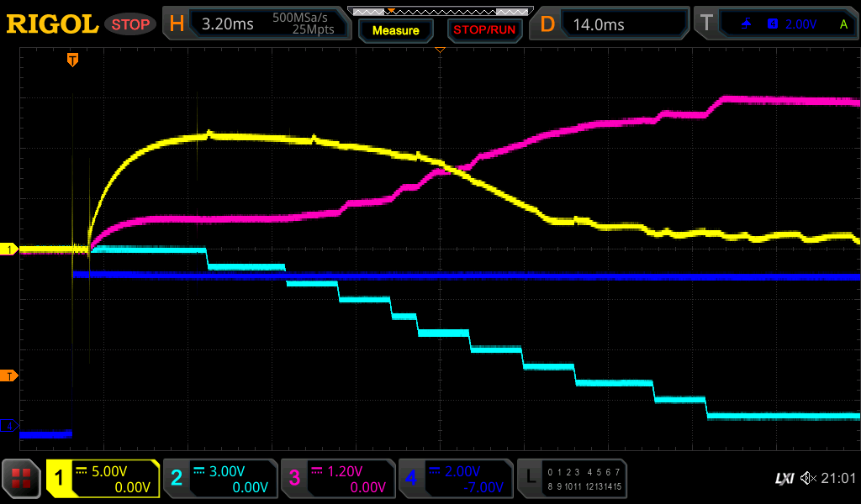The height and width of the screenshot is (504, 861).
Task: Click the waveform memory position bar
Action: point(439,11)
